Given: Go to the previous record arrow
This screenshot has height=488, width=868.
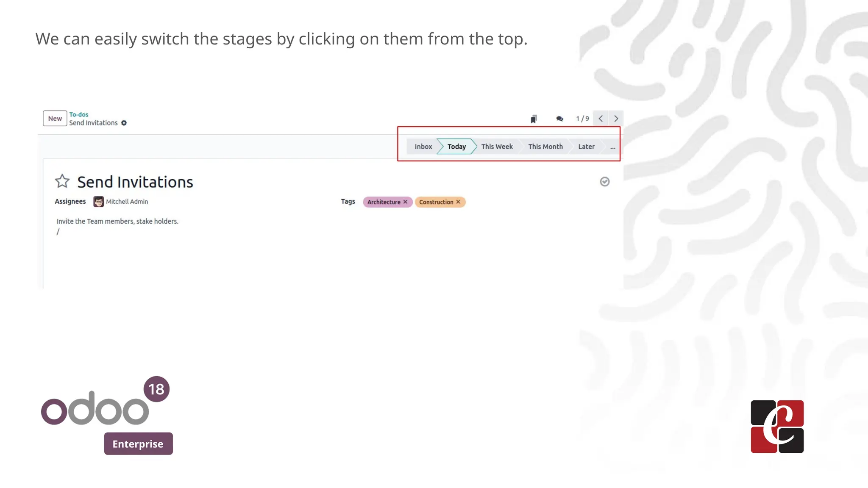Looking at the screenshot, I should 601,119.
